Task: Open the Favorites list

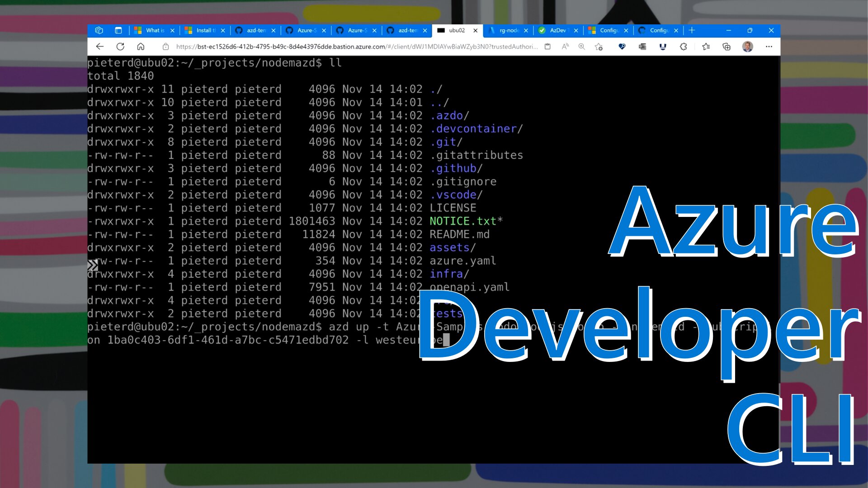Action: click(706, 47)
